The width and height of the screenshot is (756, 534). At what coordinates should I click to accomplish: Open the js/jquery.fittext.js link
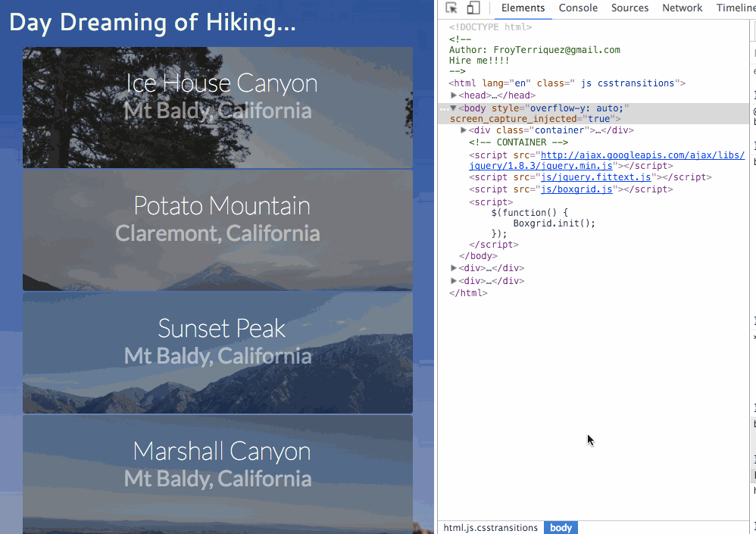[596, 177]
